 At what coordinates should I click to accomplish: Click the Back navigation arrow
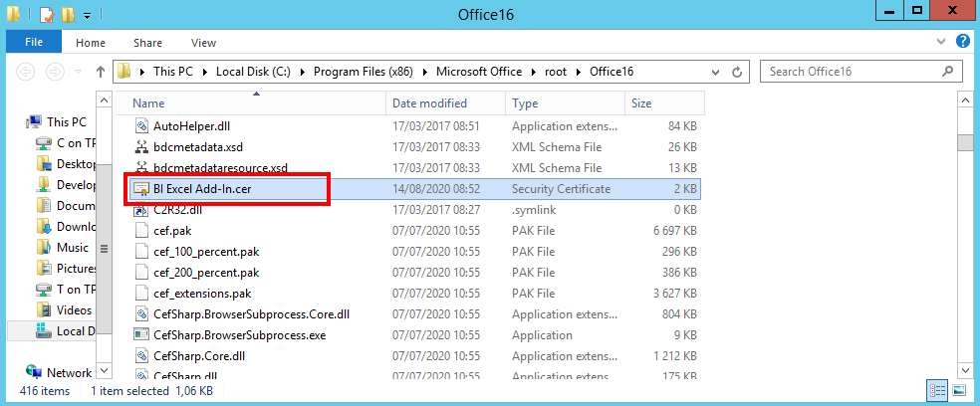coord(27,72)
